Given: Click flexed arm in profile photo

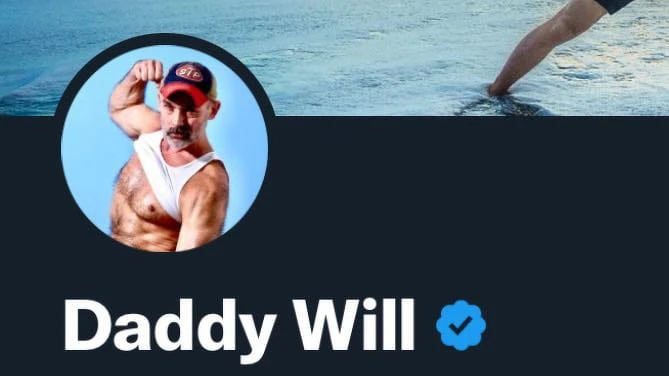Looking at the screenshot, I should tap(134, 98).
